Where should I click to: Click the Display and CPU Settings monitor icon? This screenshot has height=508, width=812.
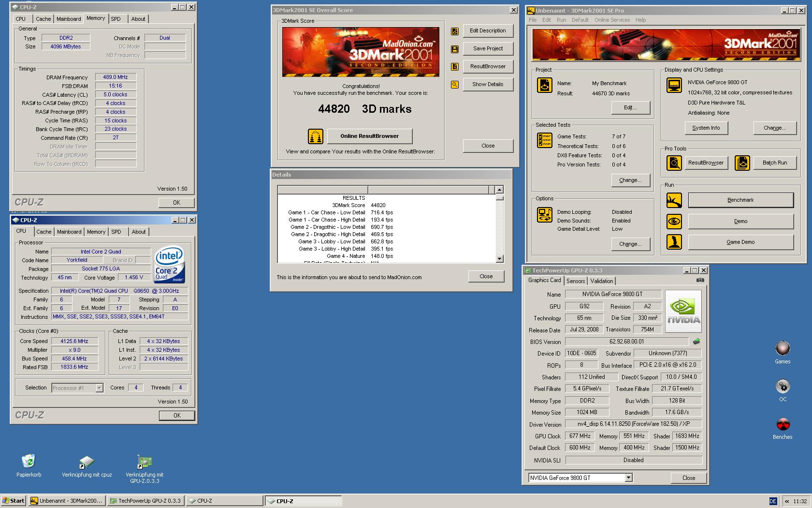674,85
